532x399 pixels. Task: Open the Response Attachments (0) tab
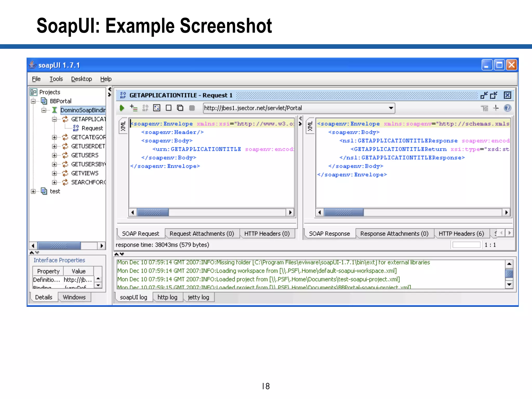[394, 234]
